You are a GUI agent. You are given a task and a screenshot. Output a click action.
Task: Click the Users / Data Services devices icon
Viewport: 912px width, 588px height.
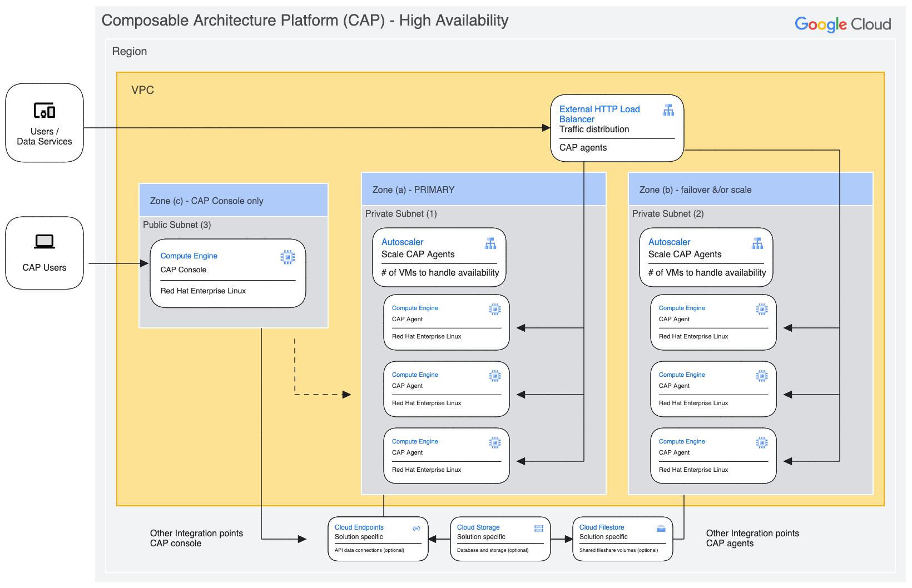[44, 111]
